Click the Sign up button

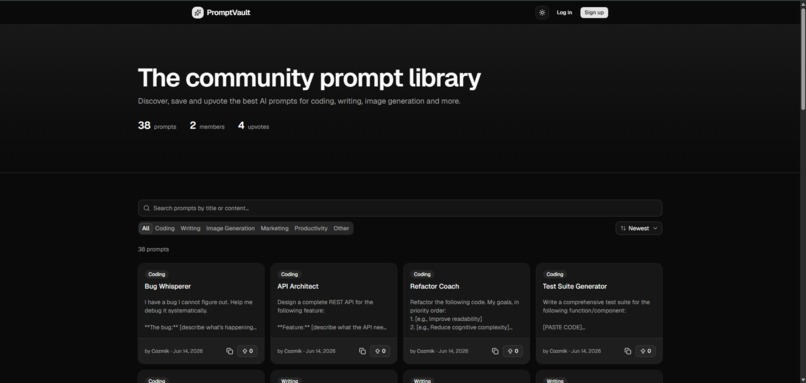point(594,13)
